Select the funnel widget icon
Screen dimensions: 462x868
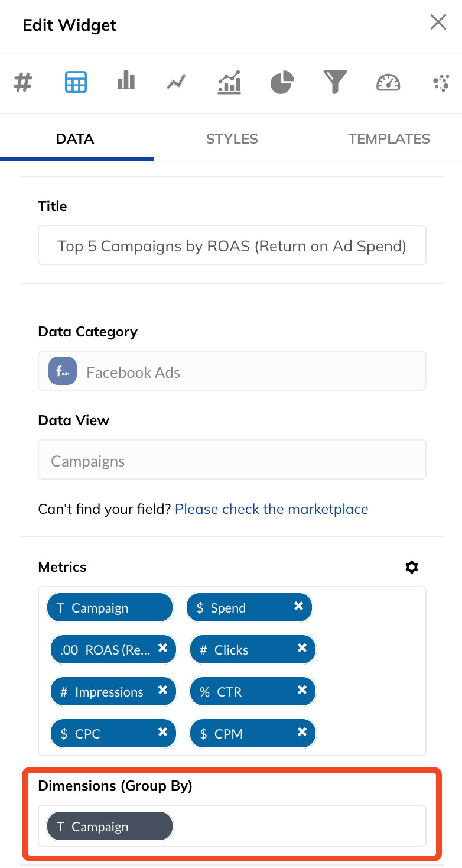(335, 82)
